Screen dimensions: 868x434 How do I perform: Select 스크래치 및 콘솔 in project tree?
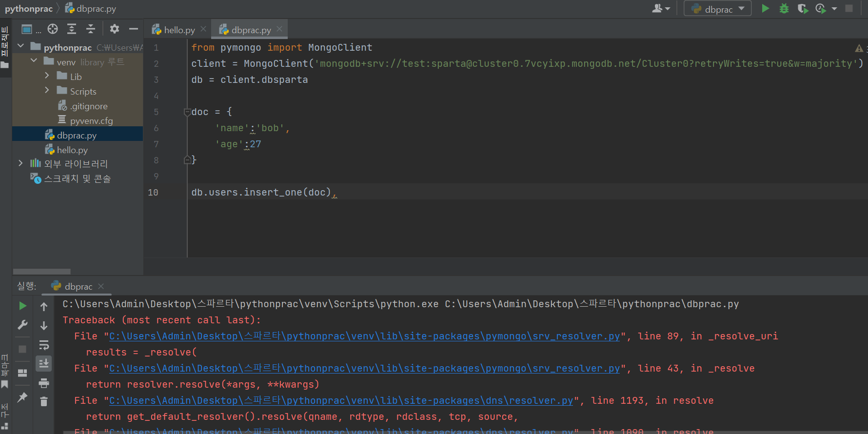point(78,179)
